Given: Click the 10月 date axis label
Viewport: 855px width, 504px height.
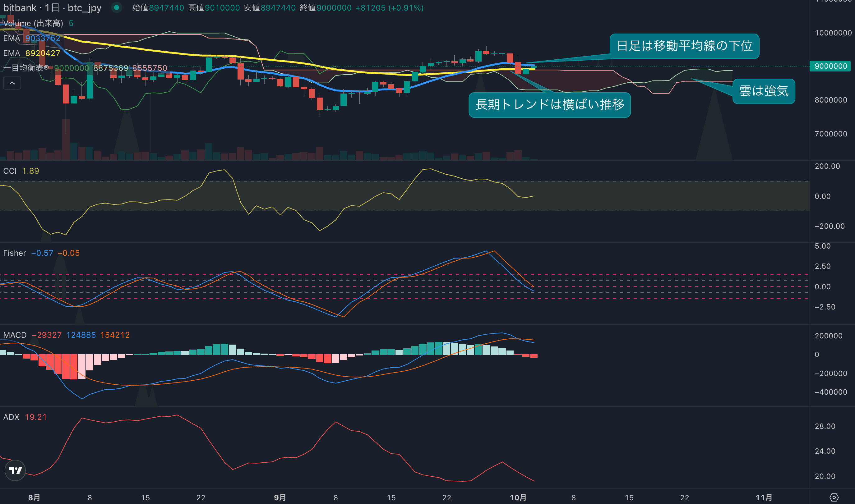Looking at the screenshot, I should click(518, 497).
